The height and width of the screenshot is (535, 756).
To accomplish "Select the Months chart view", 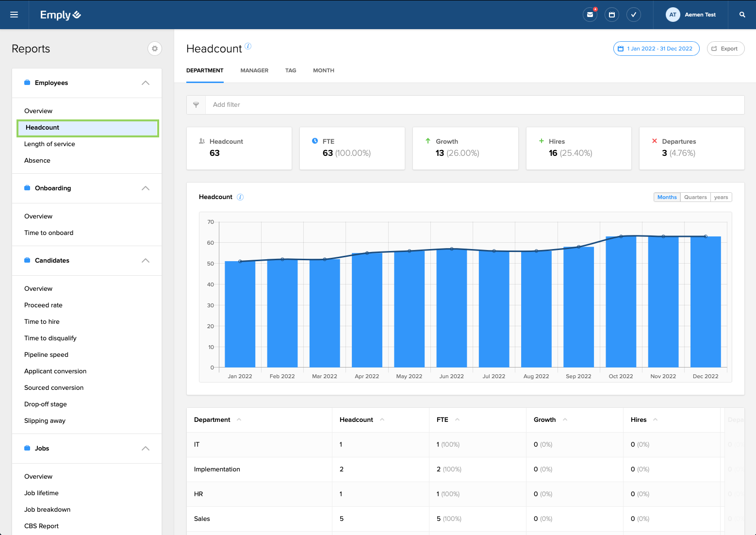I will click(667, 197).
